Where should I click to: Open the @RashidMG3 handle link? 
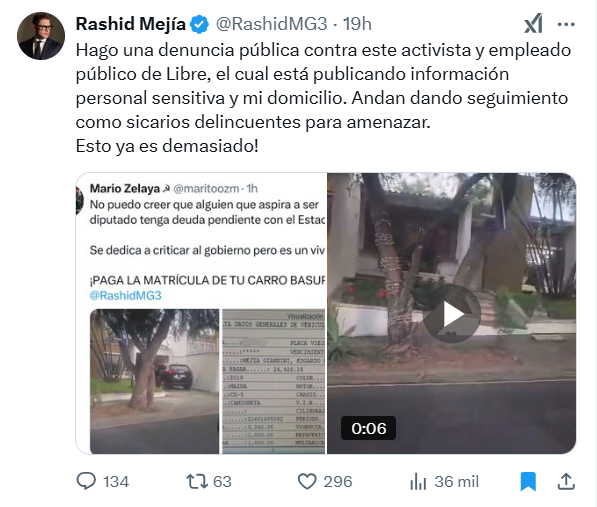(x=272, y=24)
